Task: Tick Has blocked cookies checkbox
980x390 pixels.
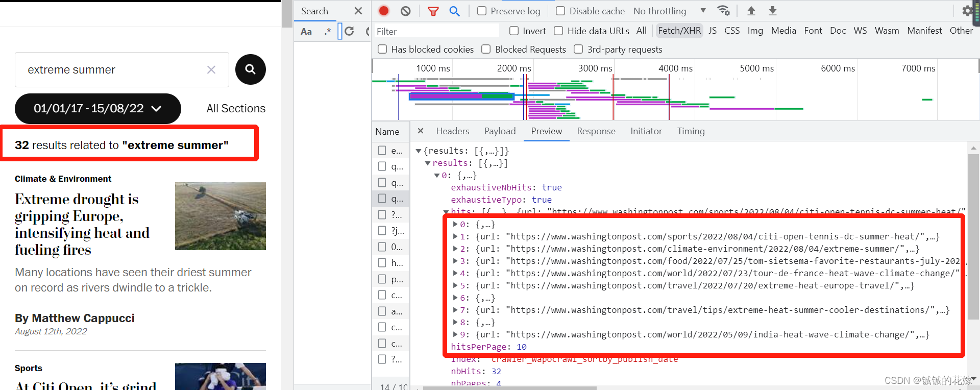Action: coord(382,49)
